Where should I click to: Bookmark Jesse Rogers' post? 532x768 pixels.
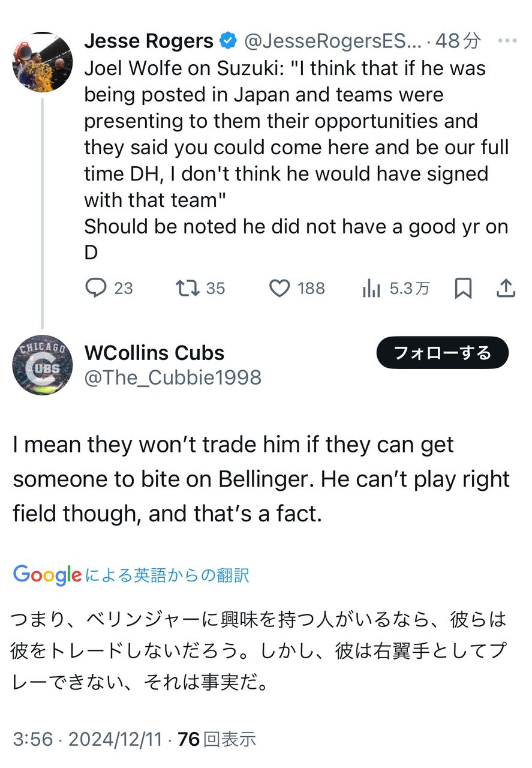(463, 289)
